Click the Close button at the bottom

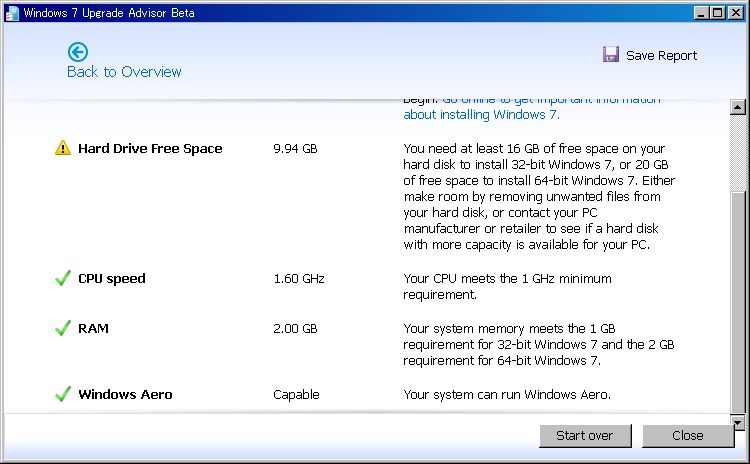(688, 435)
